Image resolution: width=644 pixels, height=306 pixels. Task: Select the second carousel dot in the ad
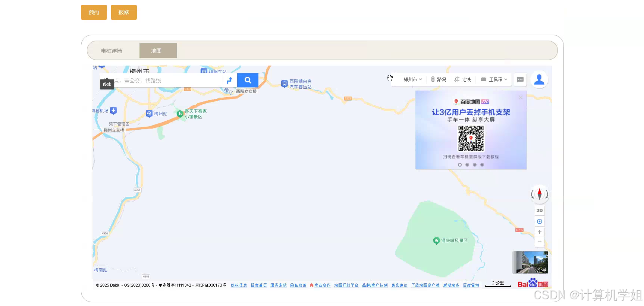[x=467, y=165]
